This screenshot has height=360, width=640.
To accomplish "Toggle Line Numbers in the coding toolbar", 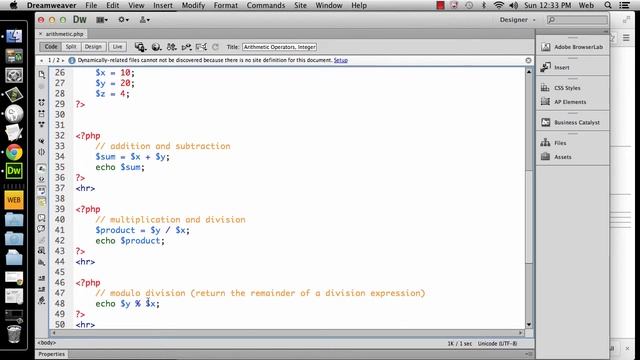I will coord(42,168).
